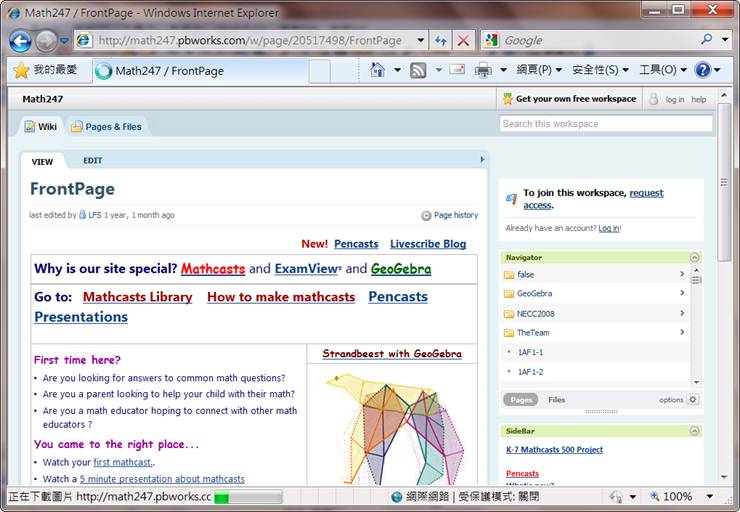Viewport: 740px width, 512px height.
Task: Open the ExamView link
Action: pyautogui.click(x=308, y=269)
